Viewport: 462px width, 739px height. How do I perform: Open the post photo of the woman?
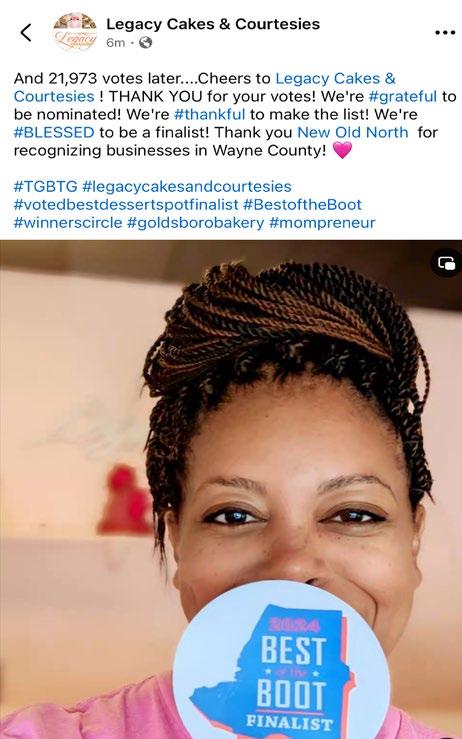231,489
